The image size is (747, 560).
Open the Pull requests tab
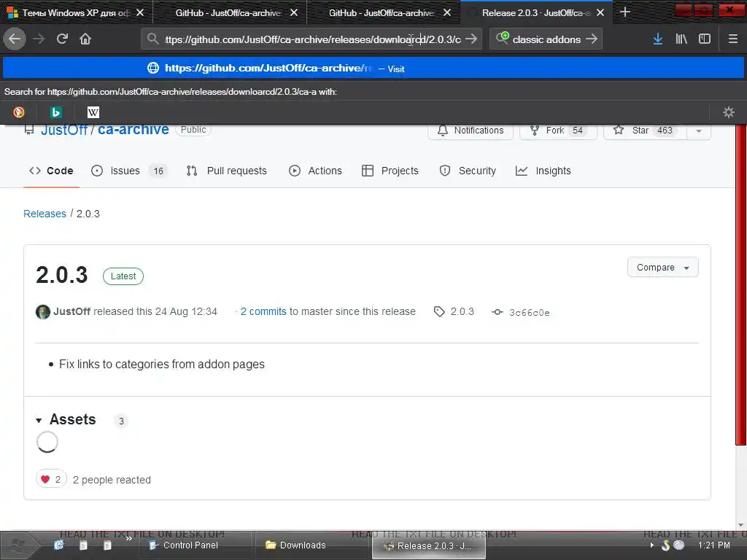(x=226, y=171)
